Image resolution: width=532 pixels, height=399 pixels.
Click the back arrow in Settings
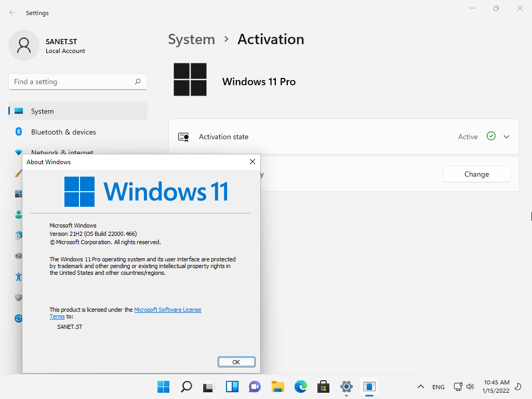tap(12, 12)
